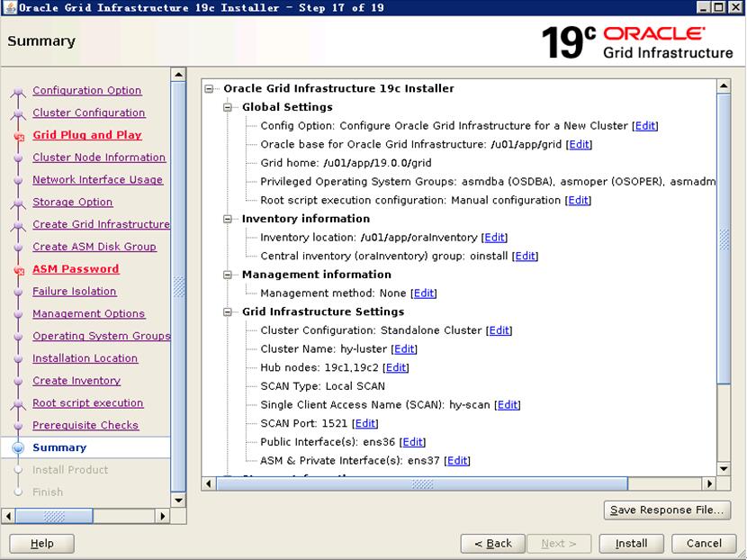The image size is (747, 560).
Task: Edit the Root script execution configuration
Action: tap(579, 200)
